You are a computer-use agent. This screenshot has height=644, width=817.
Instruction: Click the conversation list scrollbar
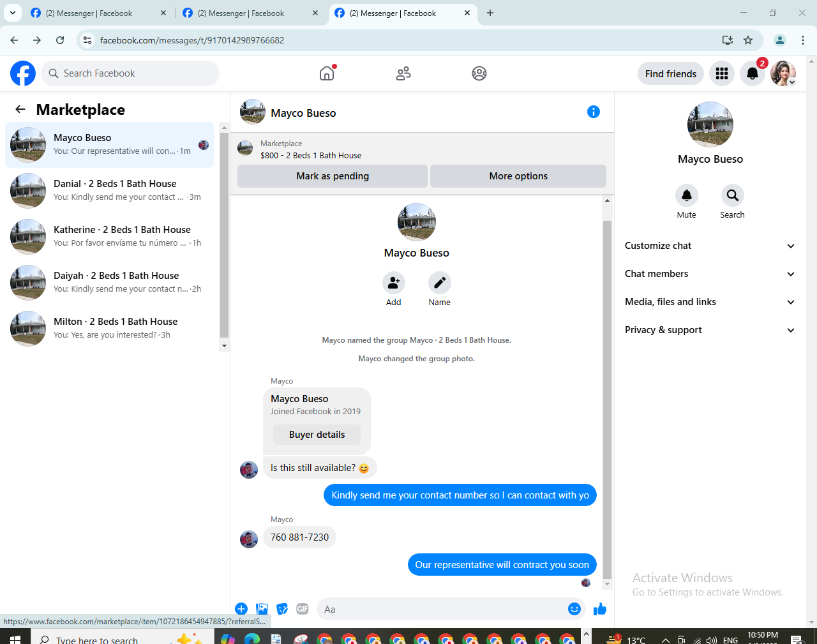pos(224,235)
